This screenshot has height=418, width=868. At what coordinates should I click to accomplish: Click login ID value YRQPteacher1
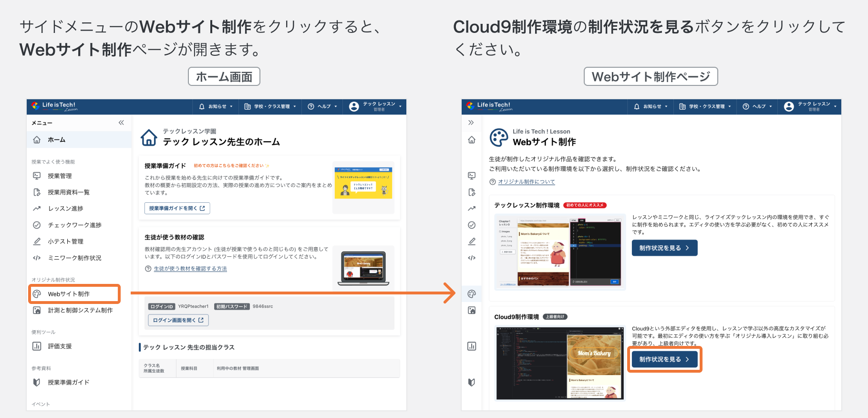coord(193,306)
